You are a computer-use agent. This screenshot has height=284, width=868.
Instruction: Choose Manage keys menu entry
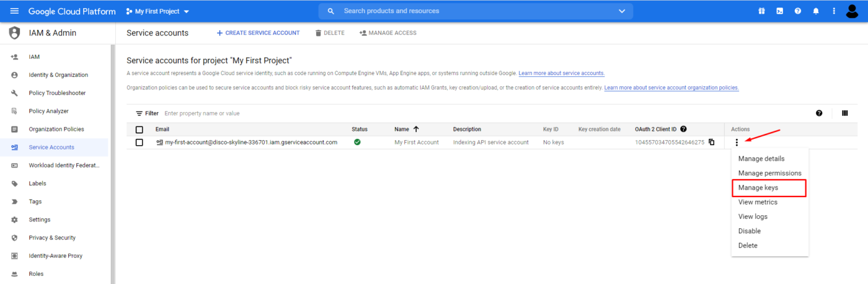pyautogui.click(x=770, y=188)
